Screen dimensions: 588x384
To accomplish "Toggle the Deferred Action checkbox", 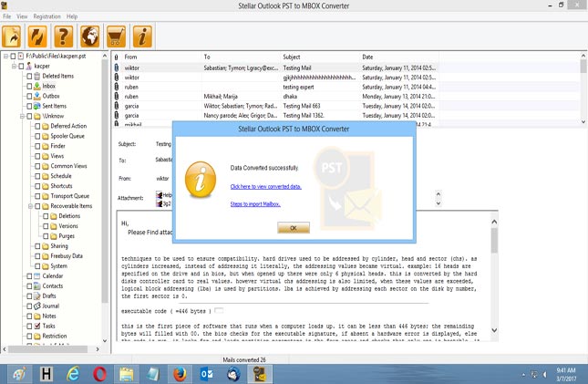I will (37, 126).
